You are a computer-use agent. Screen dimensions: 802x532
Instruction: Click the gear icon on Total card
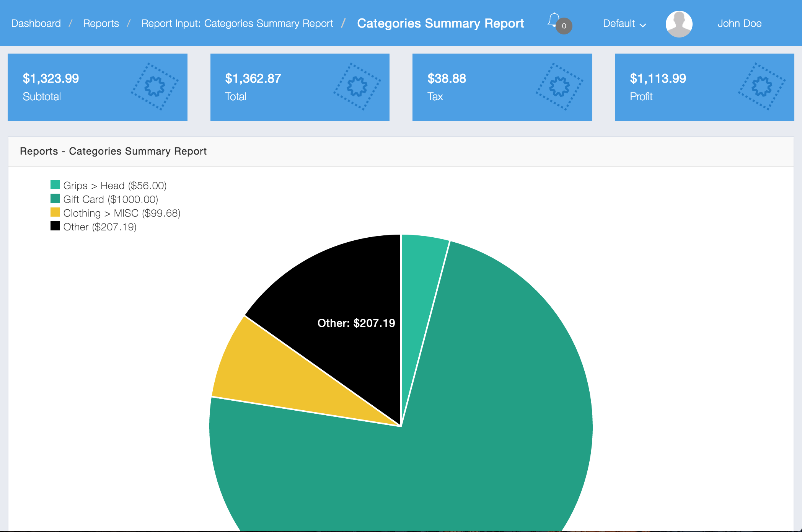pos(357,86)
